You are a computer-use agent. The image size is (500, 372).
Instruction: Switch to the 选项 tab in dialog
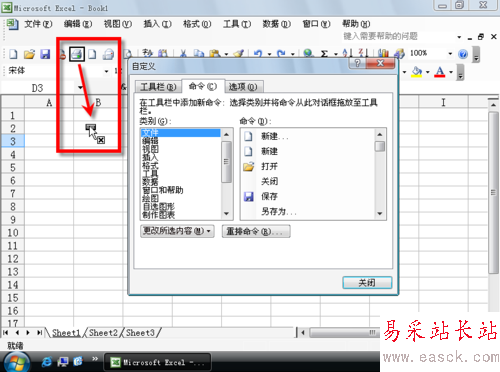click(243, 87)
